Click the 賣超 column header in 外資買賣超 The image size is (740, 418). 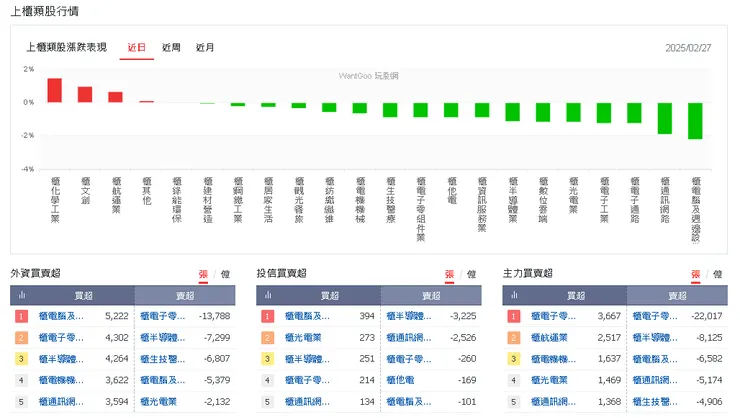185,296
